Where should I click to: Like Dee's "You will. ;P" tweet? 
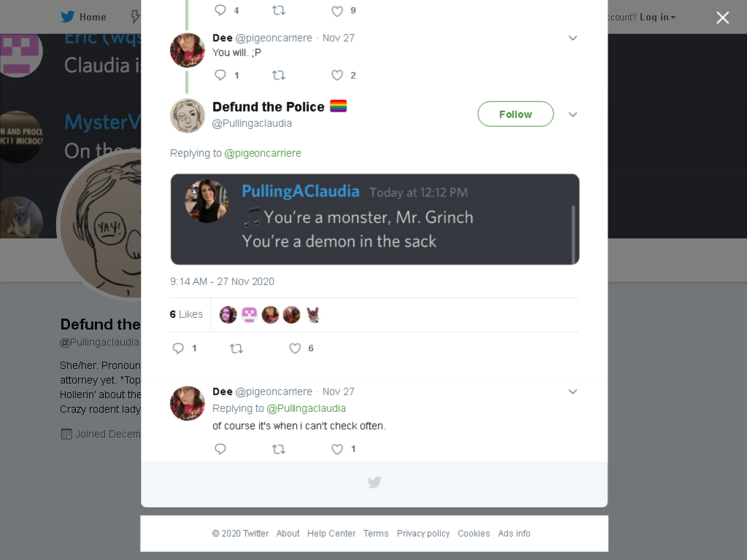[337, 75]
